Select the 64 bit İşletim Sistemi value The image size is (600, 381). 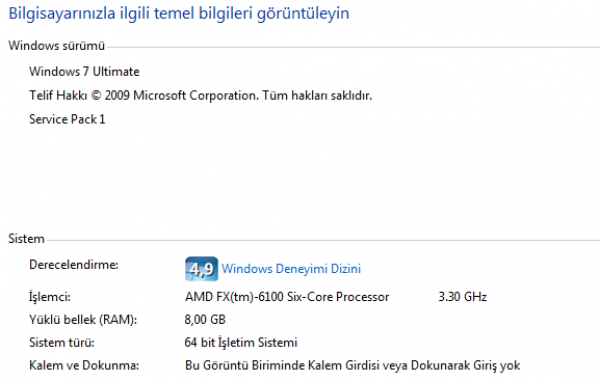[x=241, y=342]
